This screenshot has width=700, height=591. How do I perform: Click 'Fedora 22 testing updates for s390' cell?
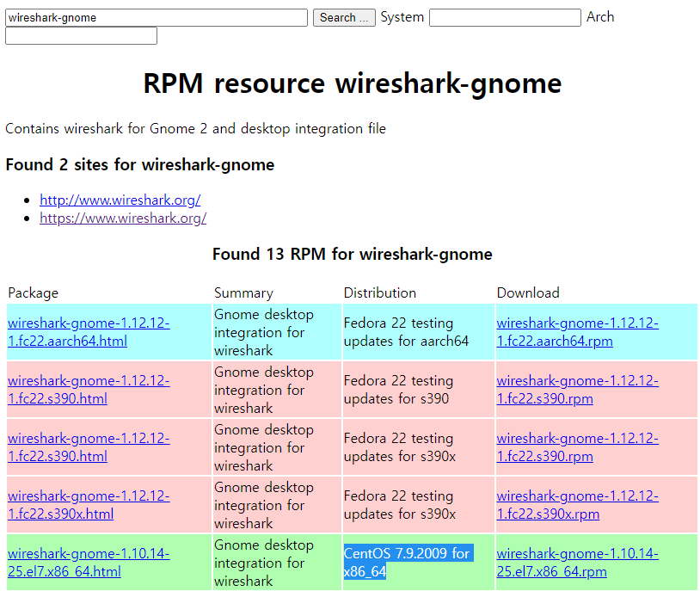(418, 390)
